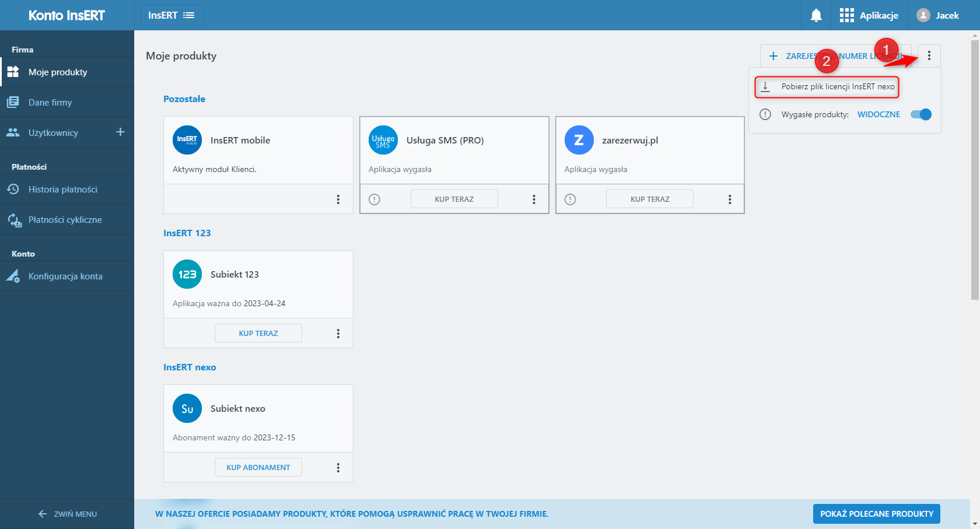
Task: Open Płatności cykliczne menu item
Action: 67,220
